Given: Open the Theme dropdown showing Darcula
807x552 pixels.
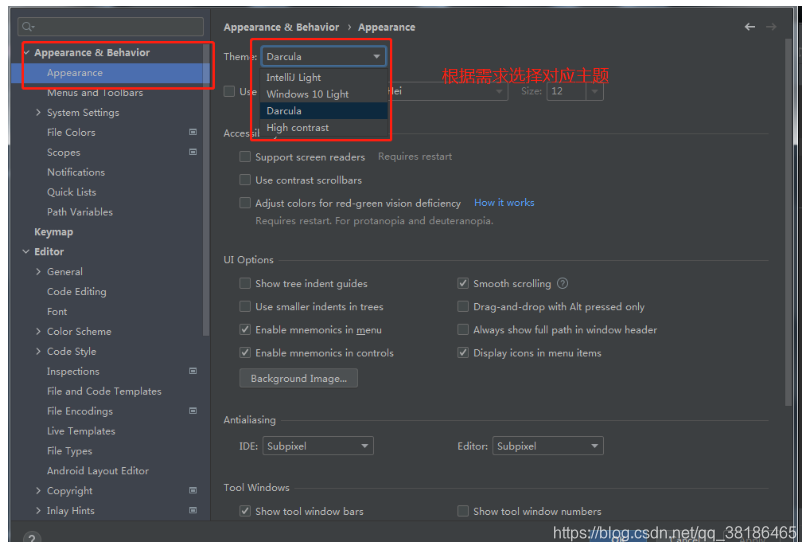Looking at the screenshot, I should pos(323,56).
